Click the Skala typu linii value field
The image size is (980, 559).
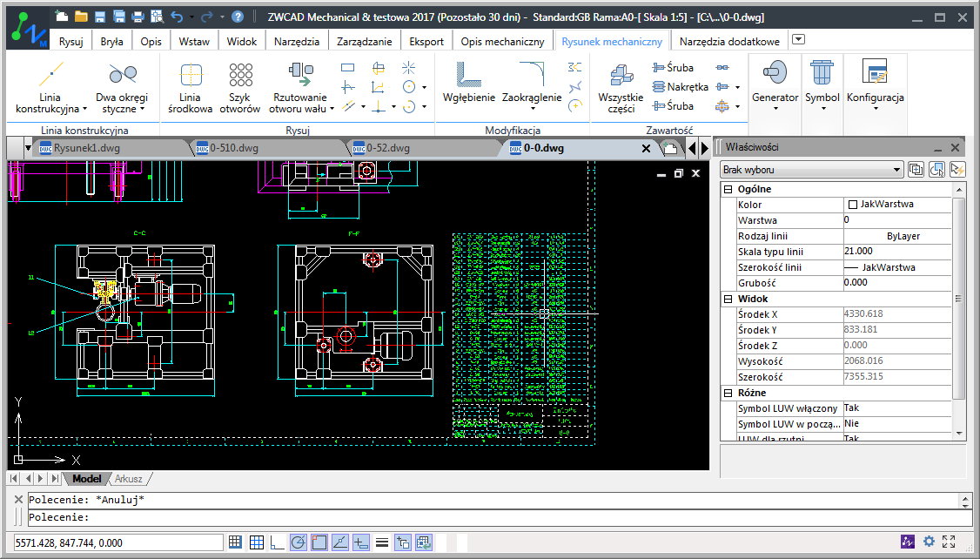pyautogui.click(x=896, y=252)
